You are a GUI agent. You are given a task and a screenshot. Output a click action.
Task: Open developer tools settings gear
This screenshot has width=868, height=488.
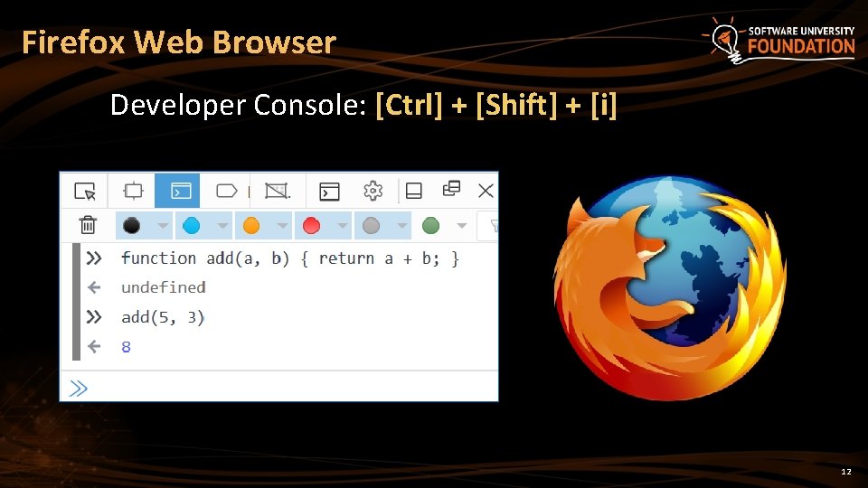(373, 191)
